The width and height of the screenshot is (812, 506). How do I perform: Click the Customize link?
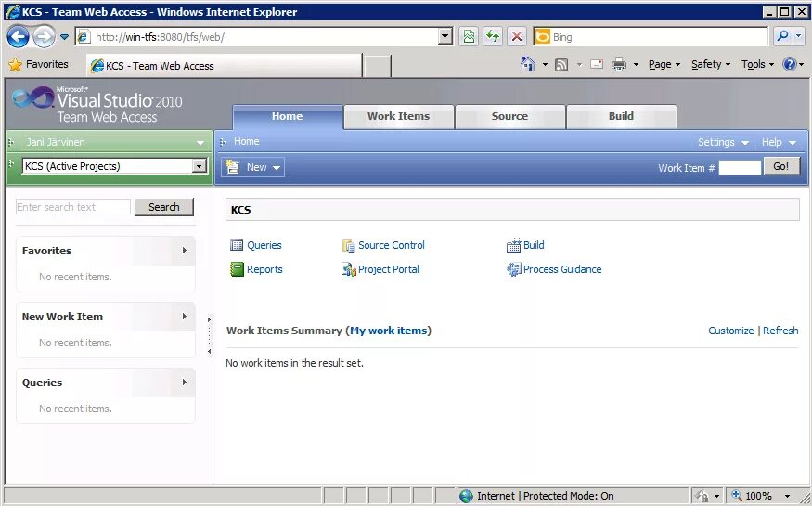point(730,331)
